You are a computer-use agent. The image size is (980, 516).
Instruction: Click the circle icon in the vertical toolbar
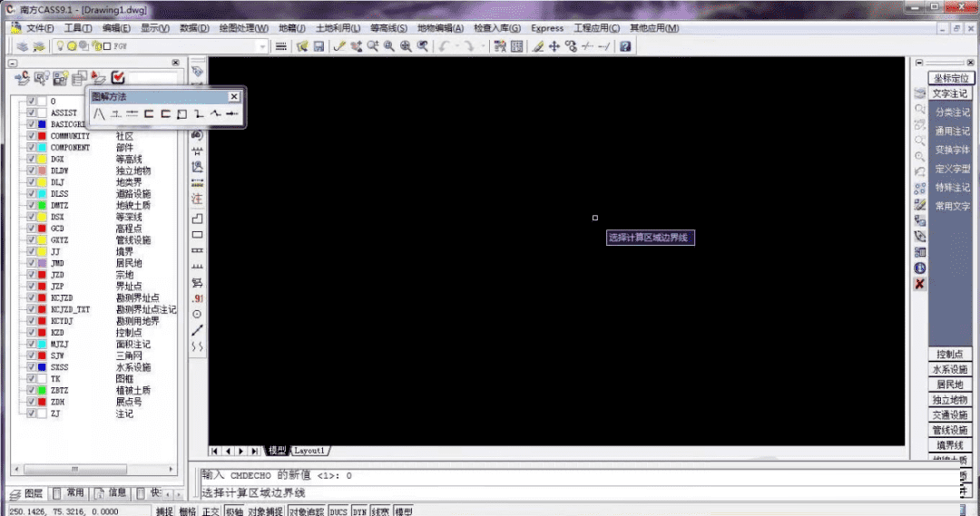(197, 314)
